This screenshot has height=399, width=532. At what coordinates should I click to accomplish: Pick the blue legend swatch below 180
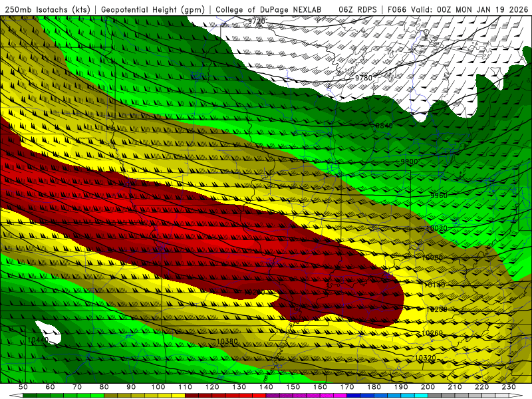click(x=367, y=396)
